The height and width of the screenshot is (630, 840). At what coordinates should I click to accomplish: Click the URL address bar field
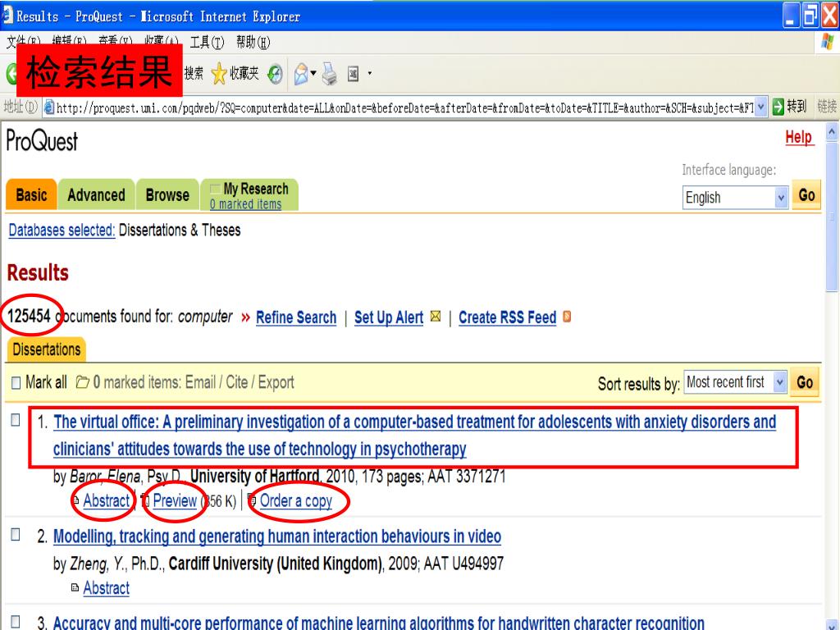(404, 107)
